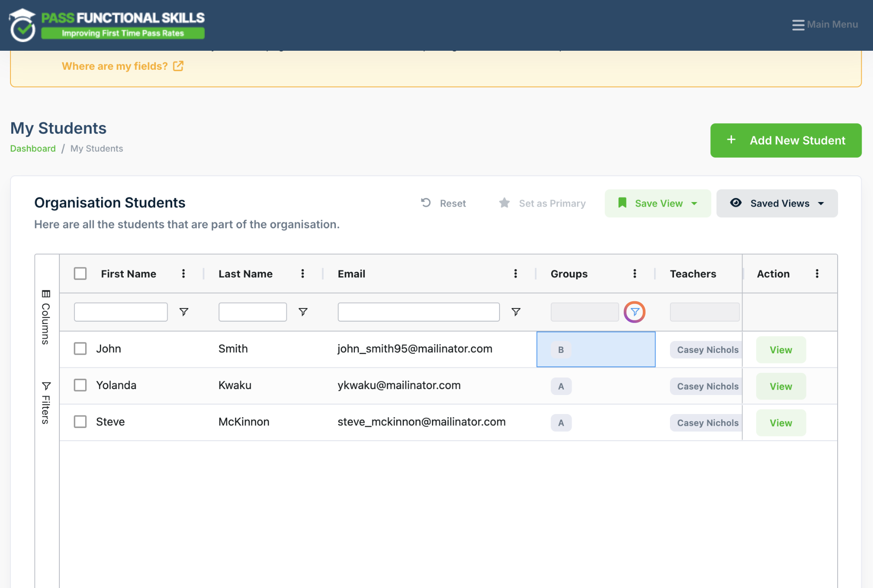Follow the Dashboard breadcrumb link
Screen dimensions: 873x588
pyautogui.click(x=33, y=149)
